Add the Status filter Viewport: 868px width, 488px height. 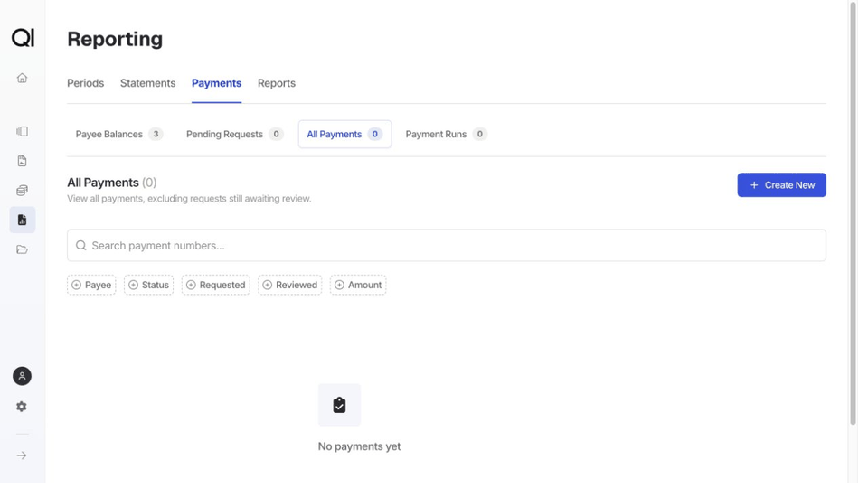pyautogui.click(x=148, y=285)
